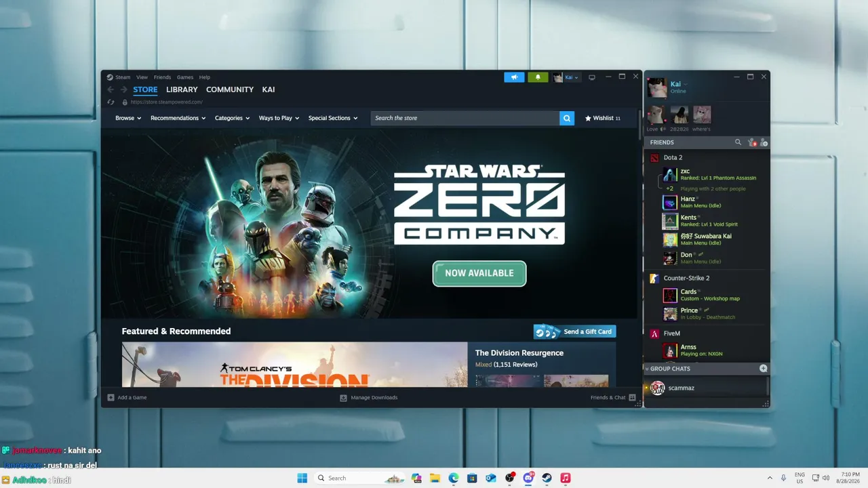The width and height of the screenshot is (868, 488).
Task: Click the Manage Downloads icon
Action: click(344, 397)
